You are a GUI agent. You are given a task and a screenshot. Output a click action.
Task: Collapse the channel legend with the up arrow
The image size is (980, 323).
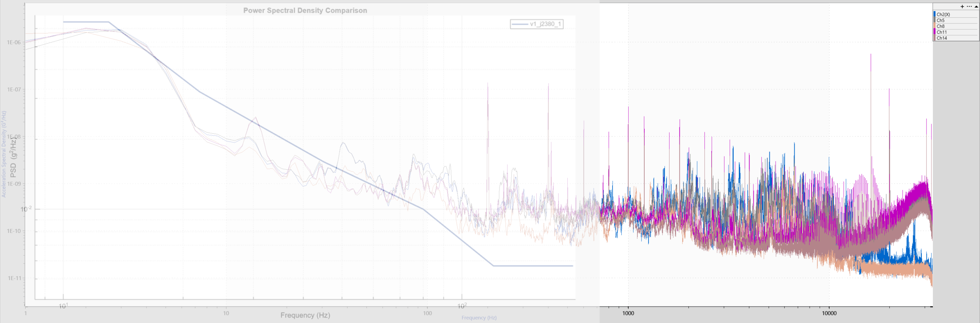tap(976, 7)
